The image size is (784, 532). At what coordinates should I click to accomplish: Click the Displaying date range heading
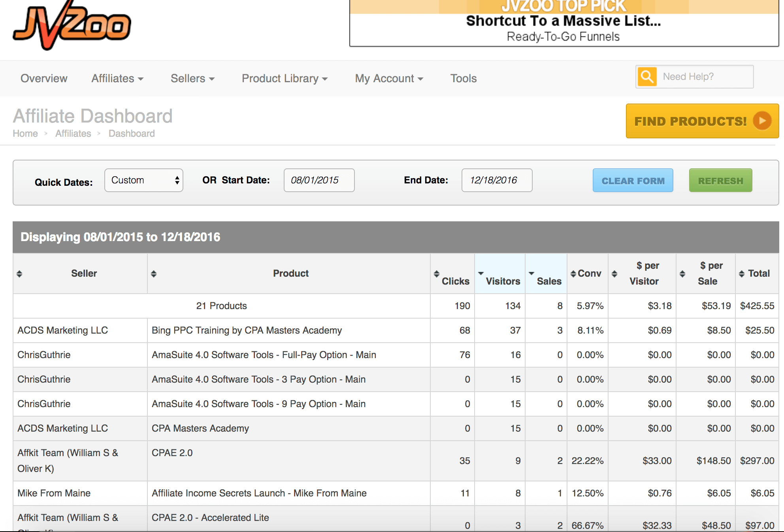click(120, 237)
